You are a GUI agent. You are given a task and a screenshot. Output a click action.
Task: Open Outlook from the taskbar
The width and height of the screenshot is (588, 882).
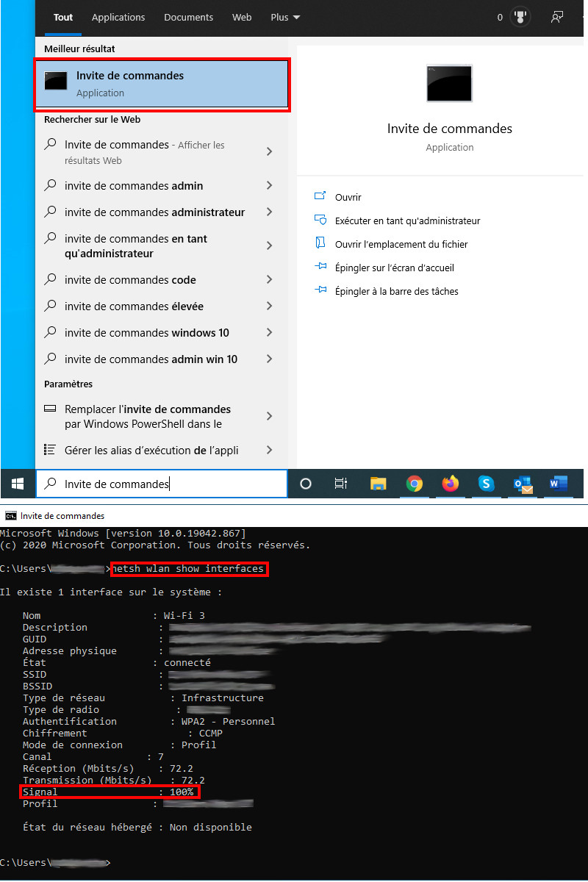(523, 484)
